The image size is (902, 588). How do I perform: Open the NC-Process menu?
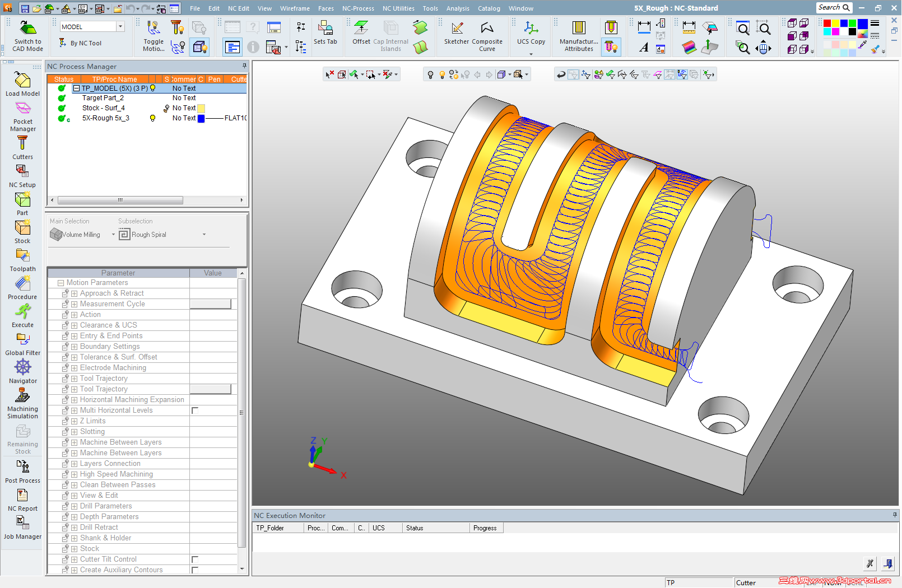click(x=358, y=8)
